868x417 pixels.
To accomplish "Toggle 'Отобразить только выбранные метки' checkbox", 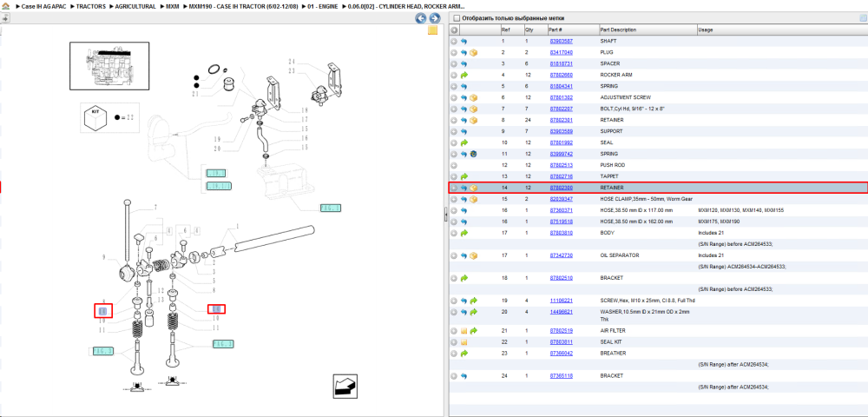I will [x=457, y=18].
